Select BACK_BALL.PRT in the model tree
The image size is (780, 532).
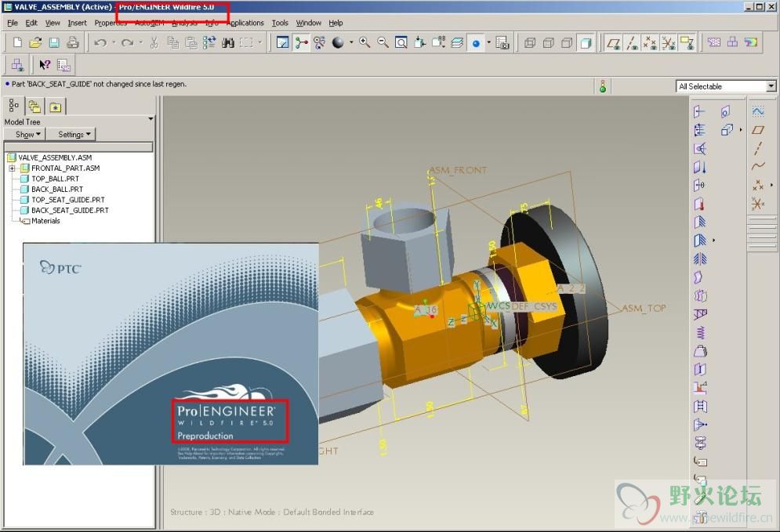coord(56,189)
